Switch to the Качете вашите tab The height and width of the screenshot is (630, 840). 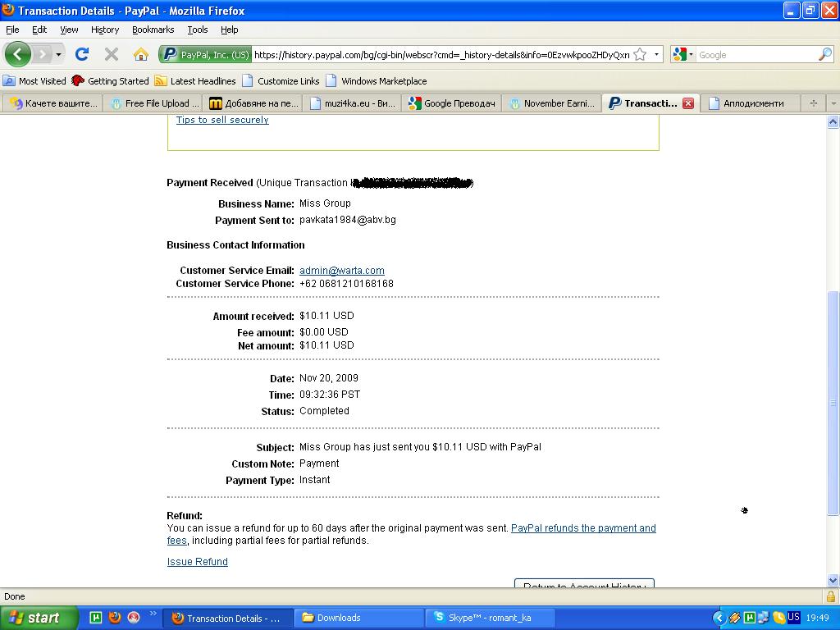pos(52,103)
